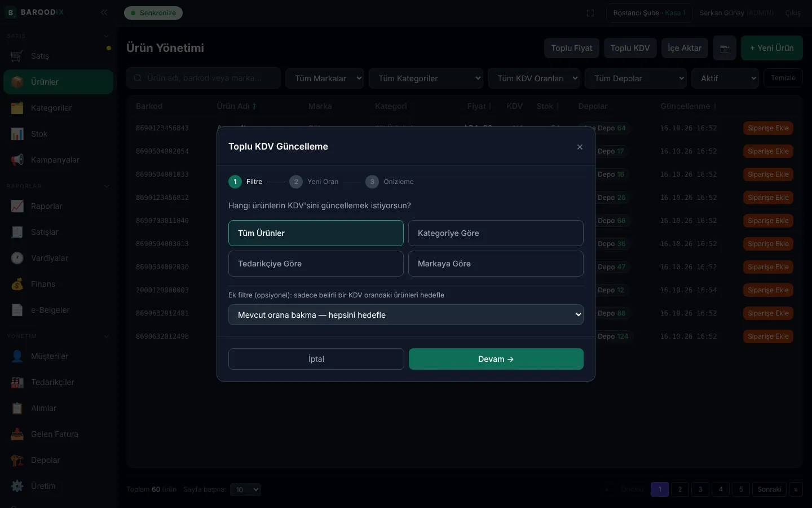Click the Gelen Fatura inbox icon

(17, 434)
